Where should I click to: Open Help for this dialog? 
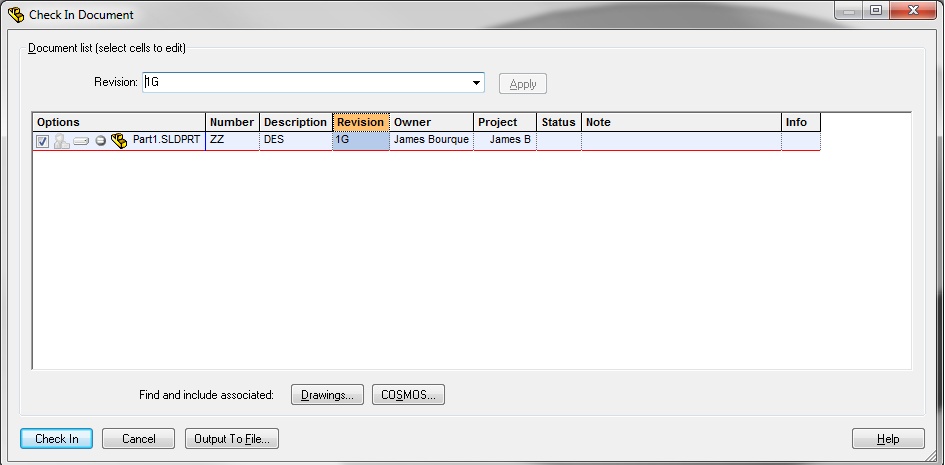888,438
